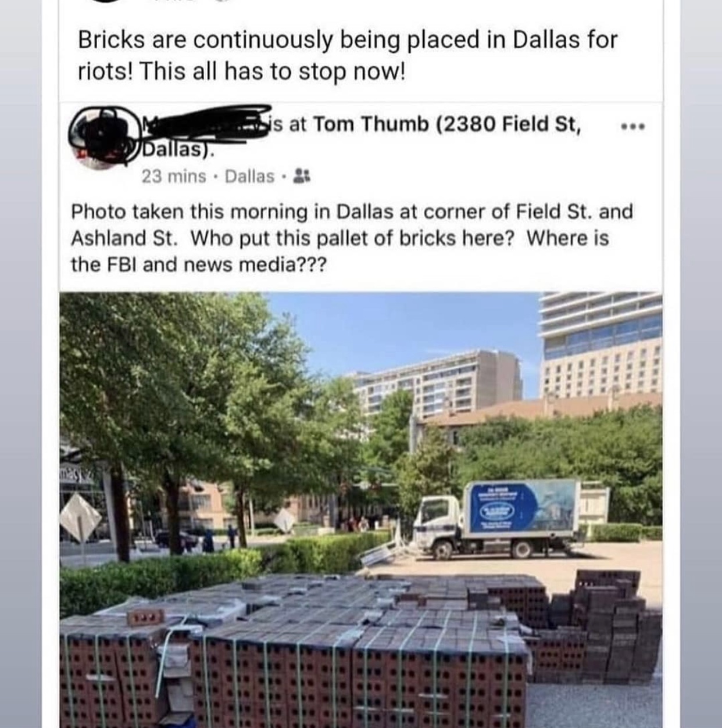The image size is (722, 728).
Task: Click the Dallas location tag after timestamp
Action: (249, 176)
